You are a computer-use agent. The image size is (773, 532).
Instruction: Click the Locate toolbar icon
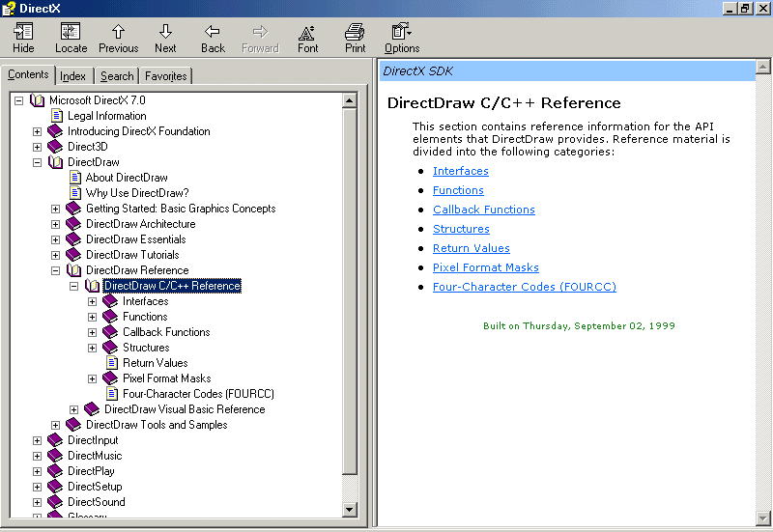click(71, 32)
